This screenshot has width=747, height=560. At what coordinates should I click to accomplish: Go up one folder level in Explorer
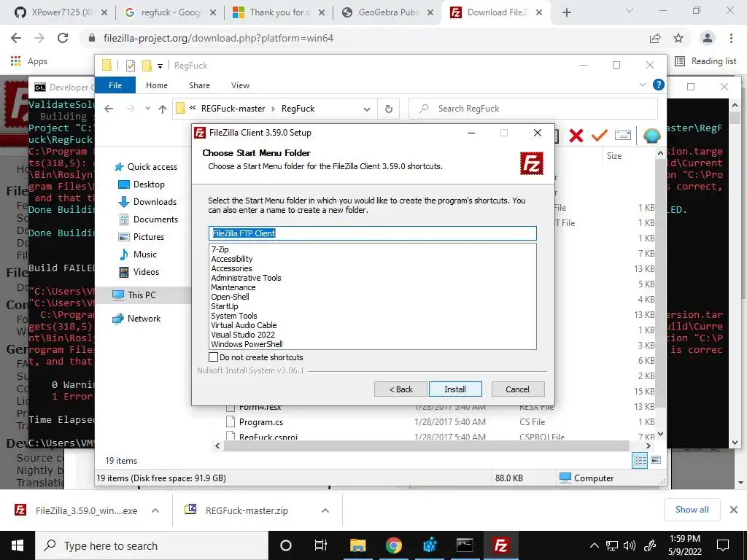coord(163,109)
